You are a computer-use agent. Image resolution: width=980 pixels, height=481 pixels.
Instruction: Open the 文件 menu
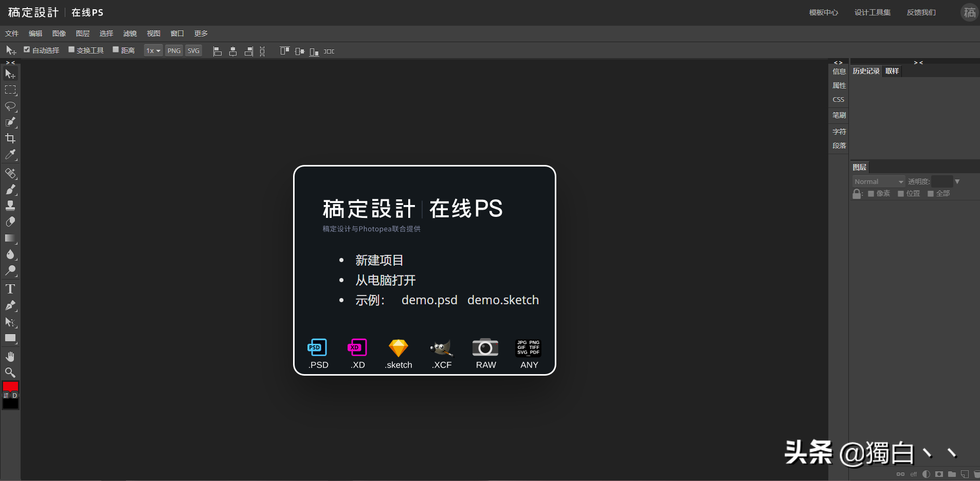[12, 33]
